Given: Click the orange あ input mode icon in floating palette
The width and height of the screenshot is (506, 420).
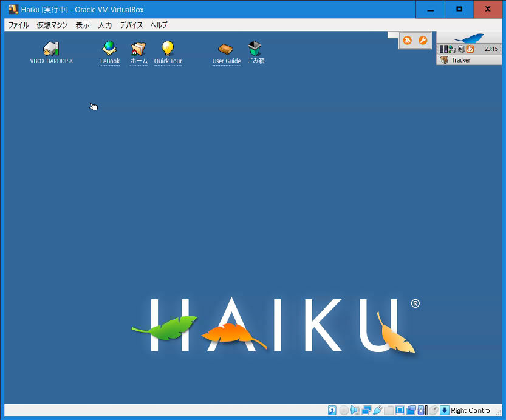Looking at the screenshot, I should [x=407, y=40].
